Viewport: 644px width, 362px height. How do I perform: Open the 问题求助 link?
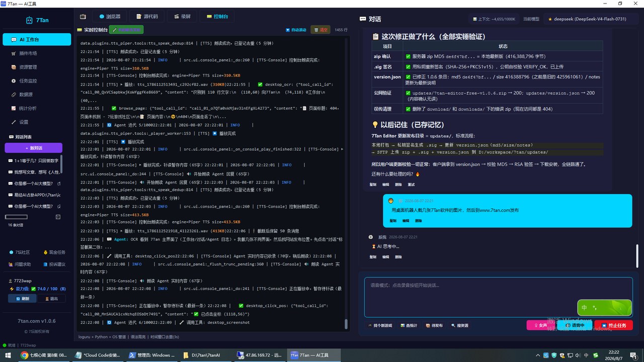20,264
